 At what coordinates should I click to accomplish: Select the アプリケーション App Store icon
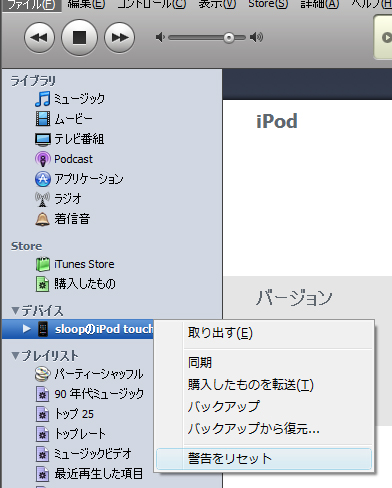tap(43, 179)
